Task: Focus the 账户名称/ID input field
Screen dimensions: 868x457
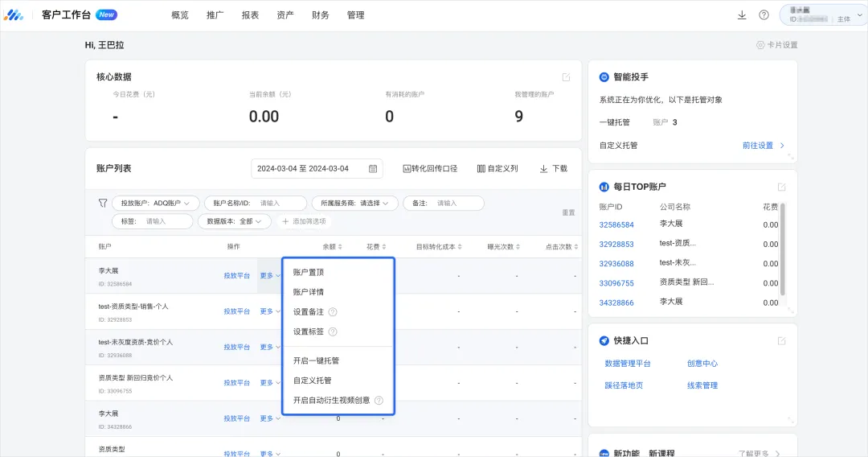Action: 256,204
